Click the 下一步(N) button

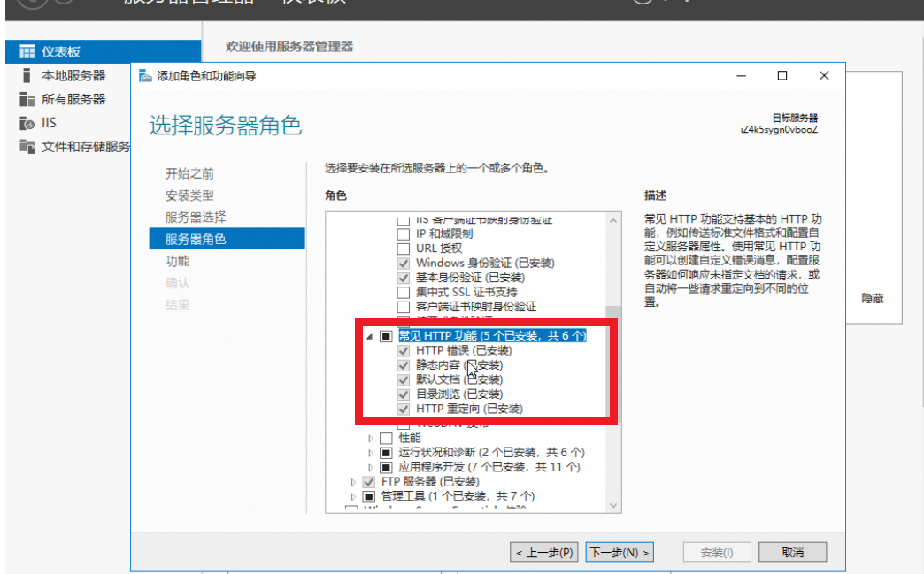(620, 552)
